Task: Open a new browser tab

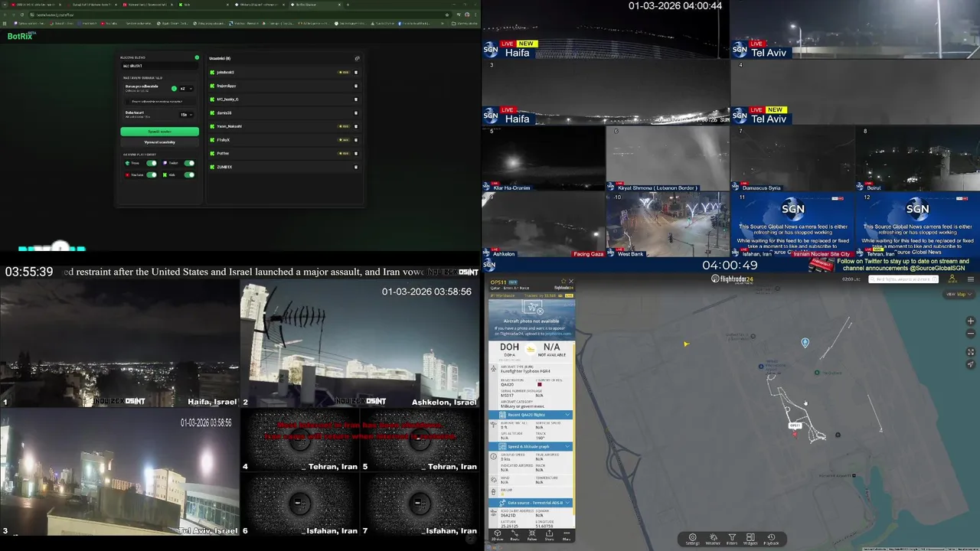Action: pyautogui.click(x=348, y=5)
